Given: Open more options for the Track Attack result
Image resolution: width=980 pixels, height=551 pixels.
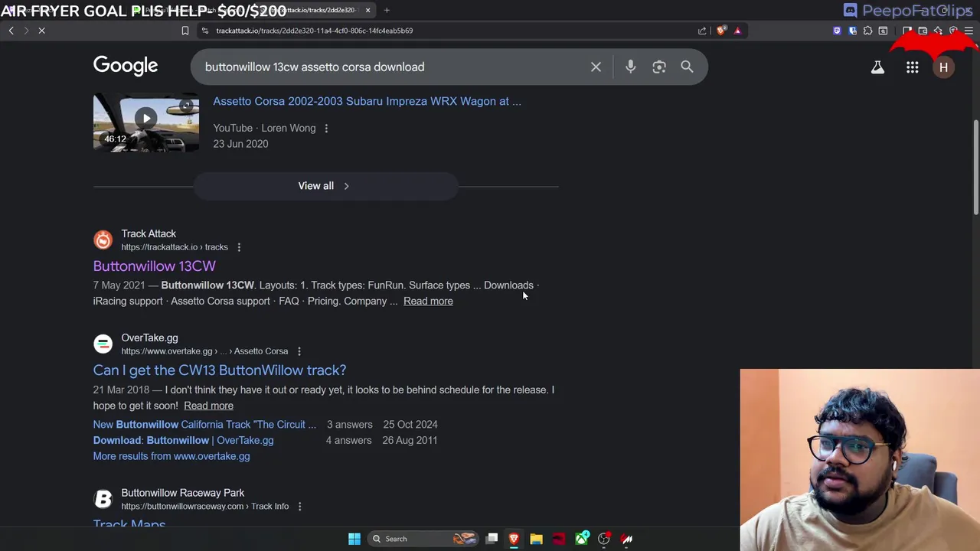Looking at the screenshot, I should [239, 247].
